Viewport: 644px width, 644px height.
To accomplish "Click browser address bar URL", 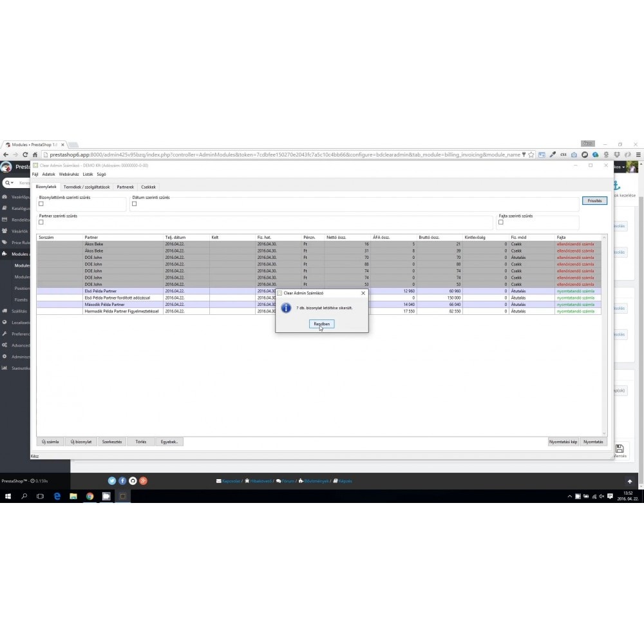I will point(285,155).
